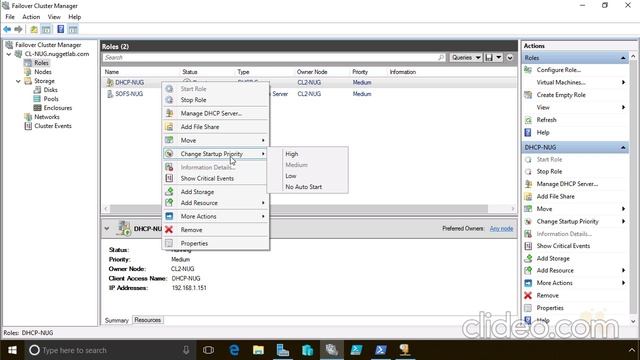
Task: Collapse the Storage tree node
Action: point(18,81)
